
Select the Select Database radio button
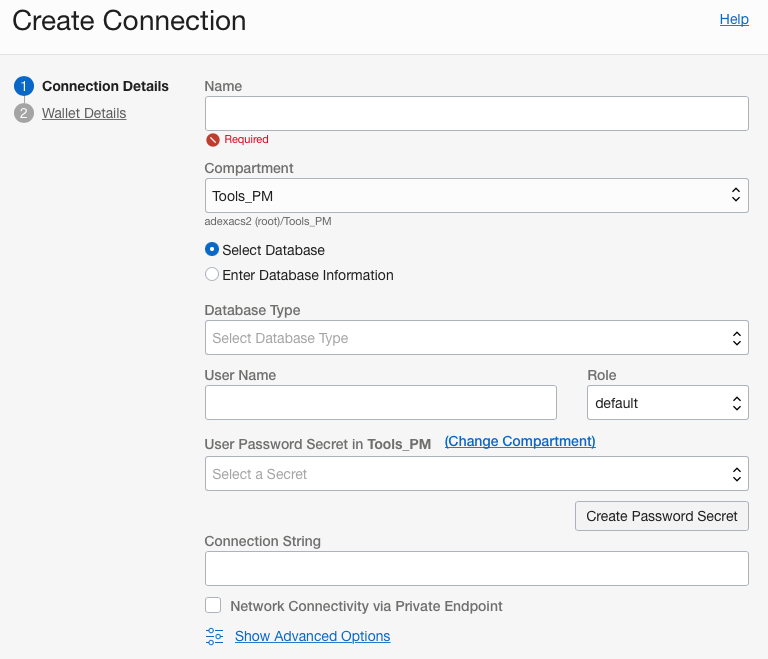tap(212, 250)
